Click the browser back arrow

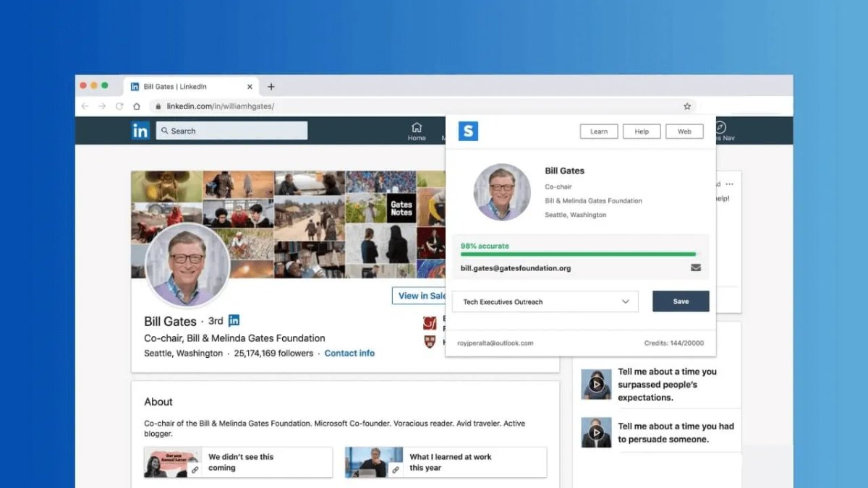[85, 106]
